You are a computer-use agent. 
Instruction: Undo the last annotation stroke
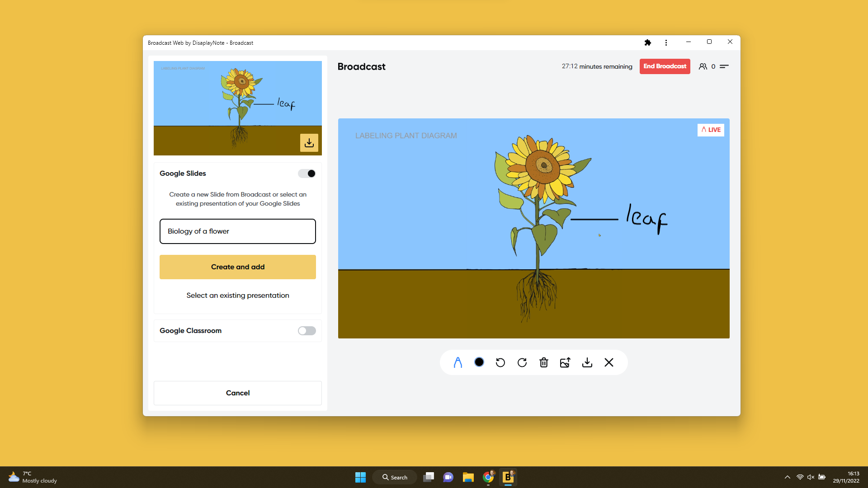click(500, 362)
